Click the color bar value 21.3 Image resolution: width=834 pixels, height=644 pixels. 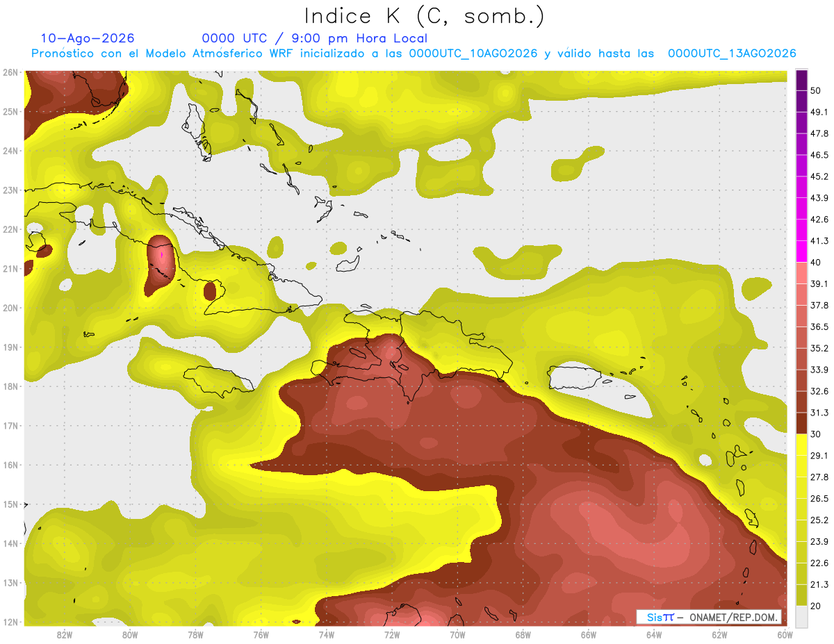click(819, 584)
